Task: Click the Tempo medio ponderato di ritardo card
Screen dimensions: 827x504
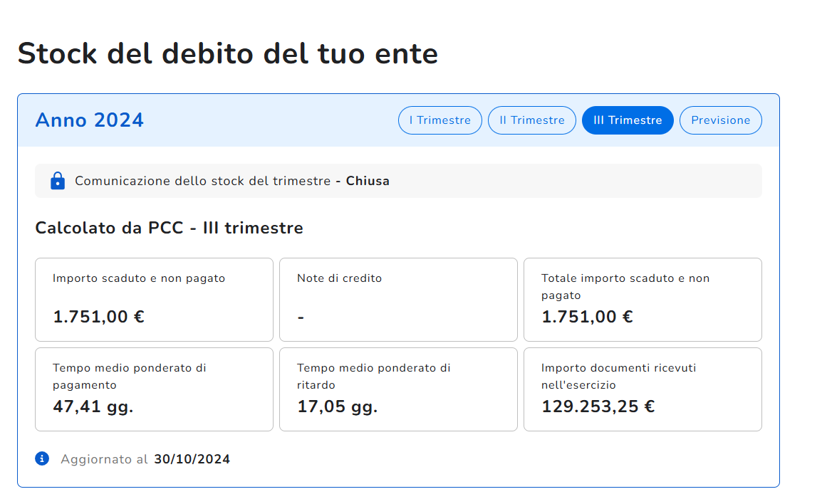Action: point(398,389)
